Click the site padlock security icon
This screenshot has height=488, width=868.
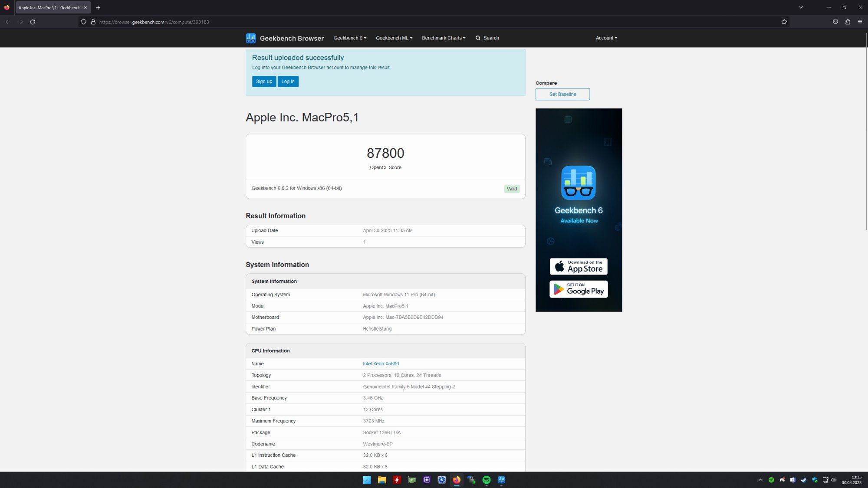click(x=93, y=22)
